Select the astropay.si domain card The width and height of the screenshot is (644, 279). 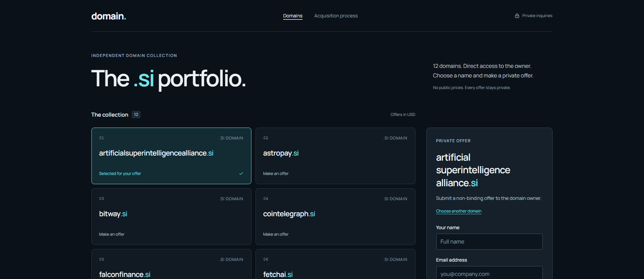click(335, 156)
